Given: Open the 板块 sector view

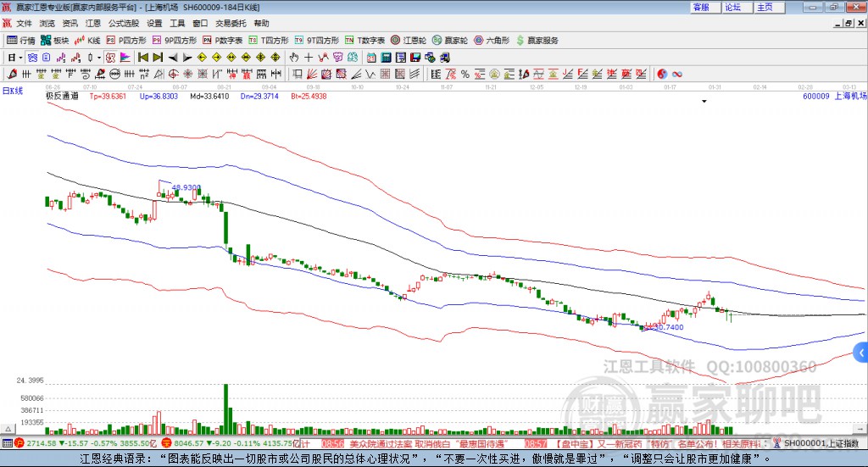Looking at the screenshot, I should pyautogui.click(x=55, y=41).
